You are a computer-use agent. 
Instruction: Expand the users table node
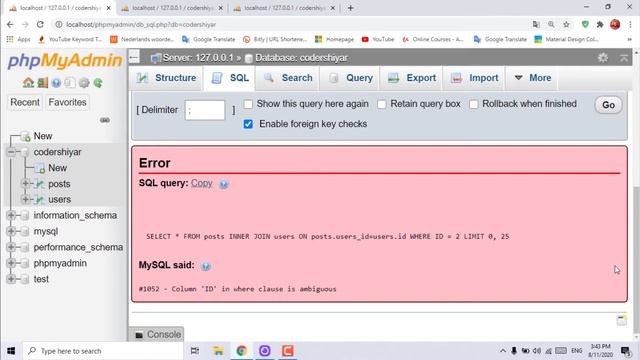click(x=25, y=199)
